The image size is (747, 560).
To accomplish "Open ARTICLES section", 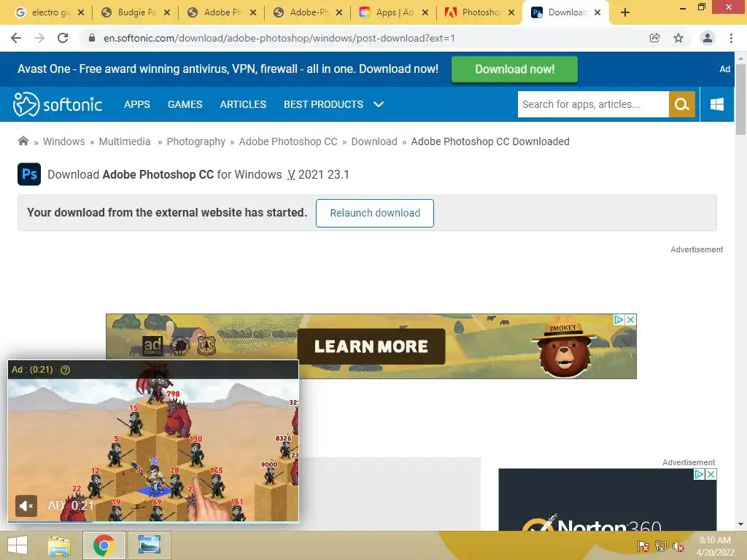I will [x=243, y=104].
